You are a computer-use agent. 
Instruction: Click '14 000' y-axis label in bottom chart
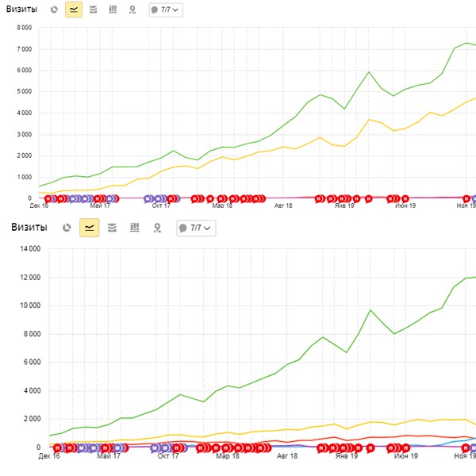[30, 248]
